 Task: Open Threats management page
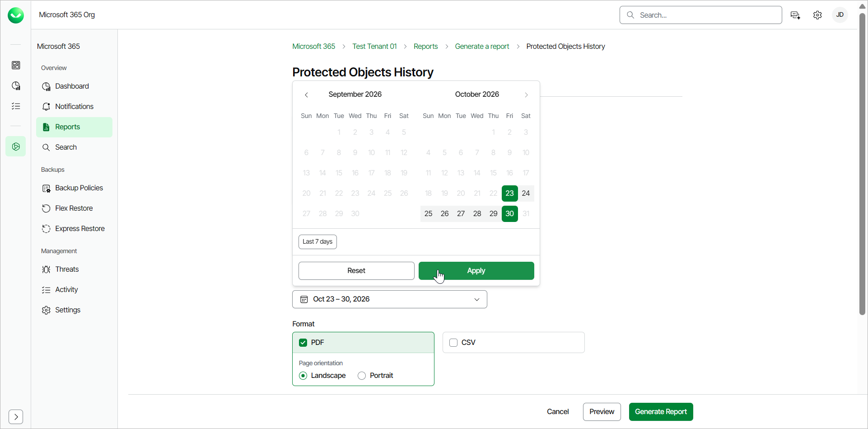(x=74, y=269)
